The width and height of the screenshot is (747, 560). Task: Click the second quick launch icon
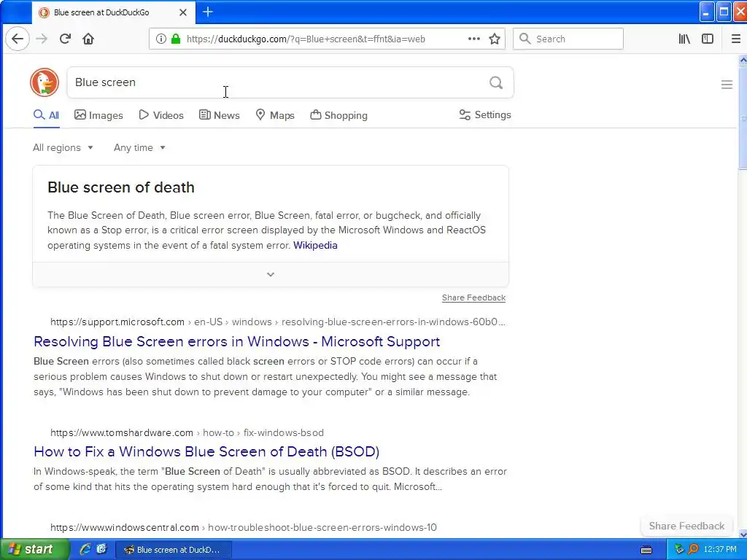pyautogui.click(x=101, y=549)
